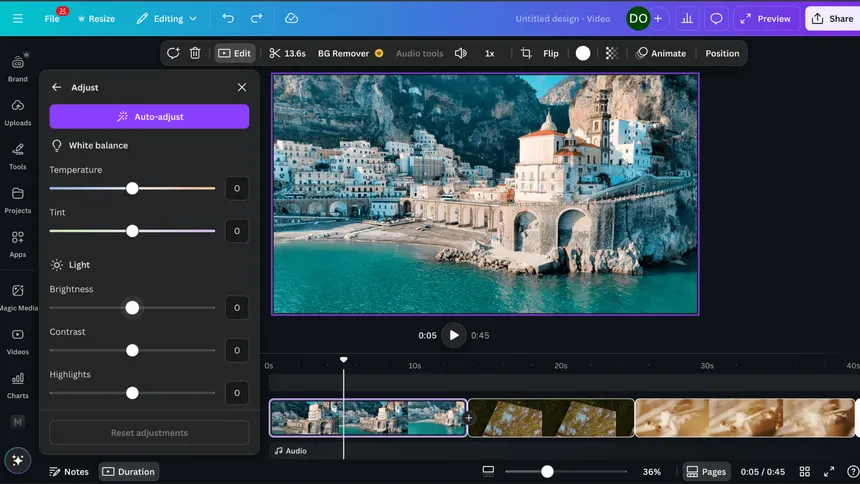Open the main hamburger menu
This screenshot has height=484, width=860.
coord(18,18)
